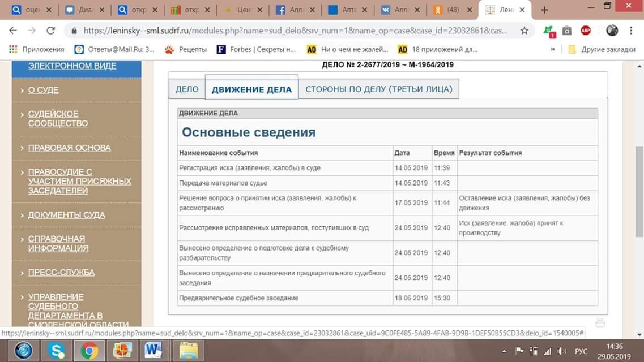This screenshot has width=644, height=362.
Task: Switch the РУС input language
Action: click(581, 351)
